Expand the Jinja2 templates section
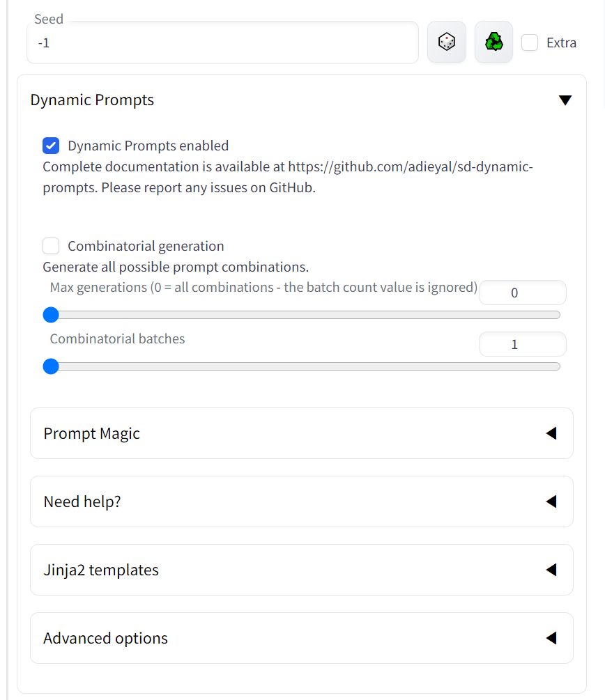 coord(302,570)
